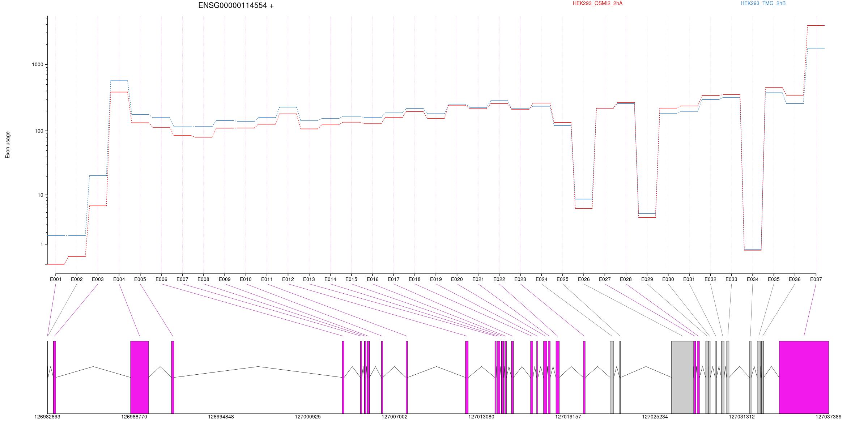Click exon label E014
This screenshot has width=868, height=434.
(330, 279)
